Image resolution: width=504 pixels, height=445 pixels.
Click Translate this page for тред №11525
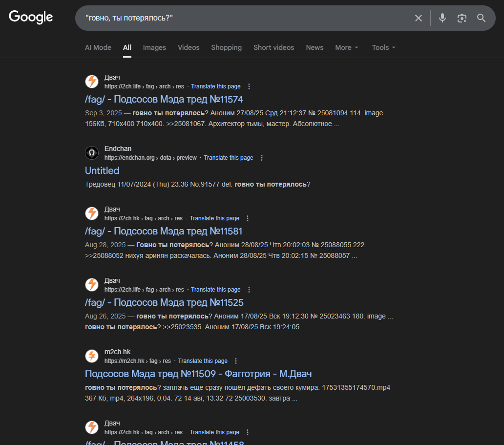[216, 290]
